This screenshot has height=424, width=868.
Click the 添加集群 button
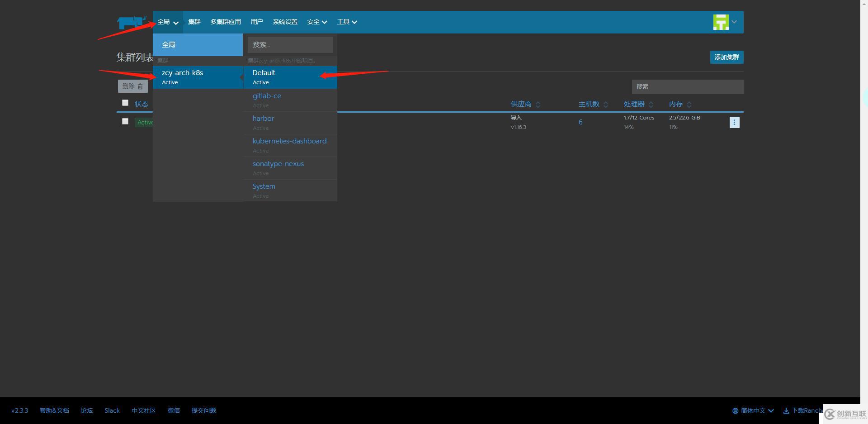click(x=726, y=57)
